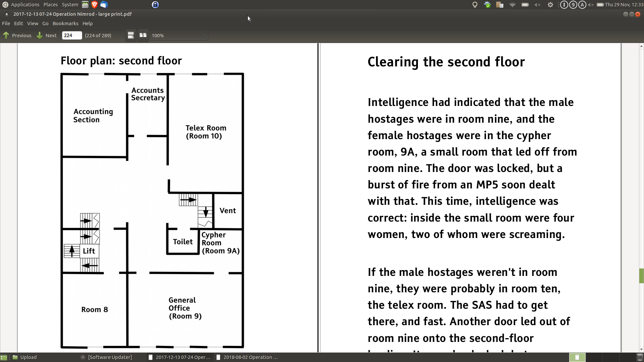Open the clipboard manager tray icon
Image resolution: width=644 pixels, height=362 pixels.
500,5
